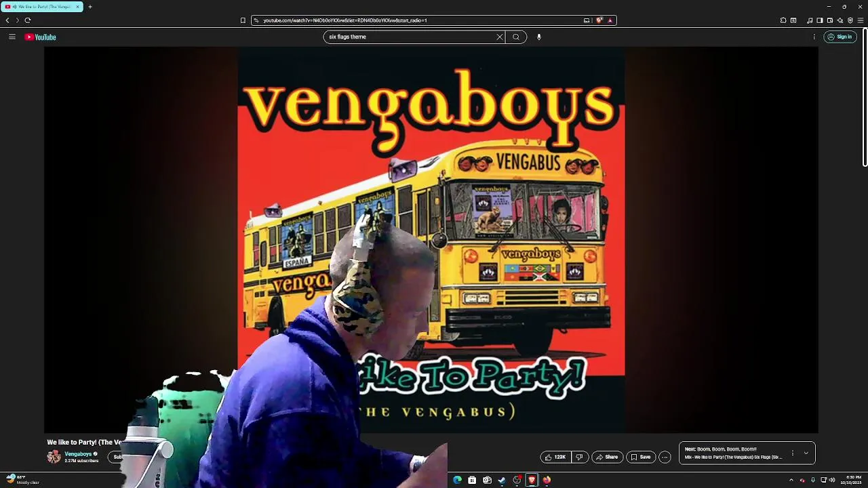The width and height of the screenshot is (868, 488).
Task: Open taskbar volume speaker icon
Action: (x=832, y=480)
